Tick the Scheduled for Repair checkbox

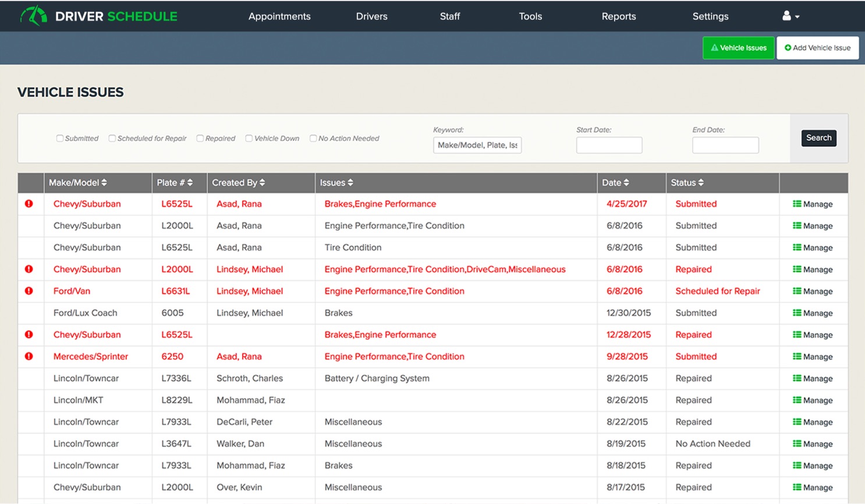112,139
